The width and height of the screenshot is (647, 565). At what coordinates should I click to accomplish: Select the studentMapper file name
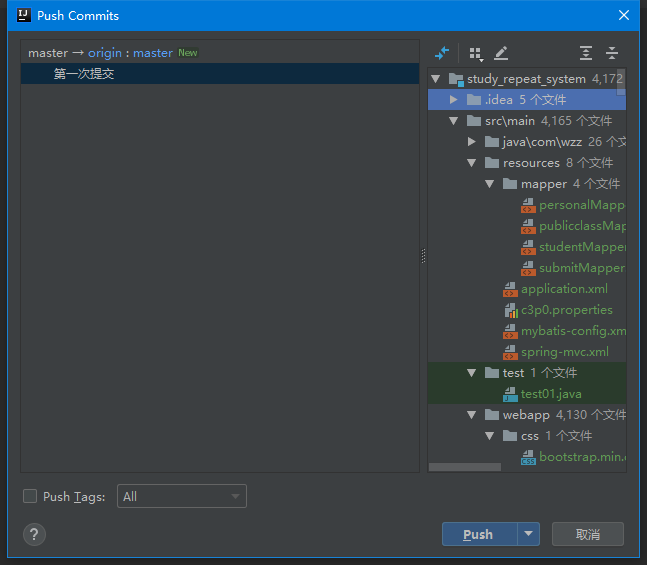click(583, 247)
